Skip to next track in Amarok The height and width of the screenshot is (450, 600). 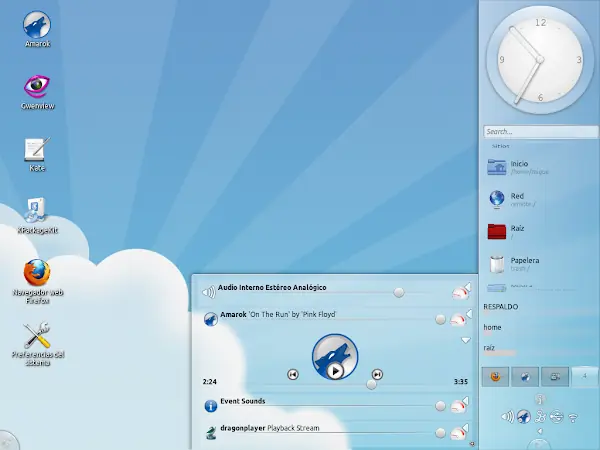(x=377, y=374)
